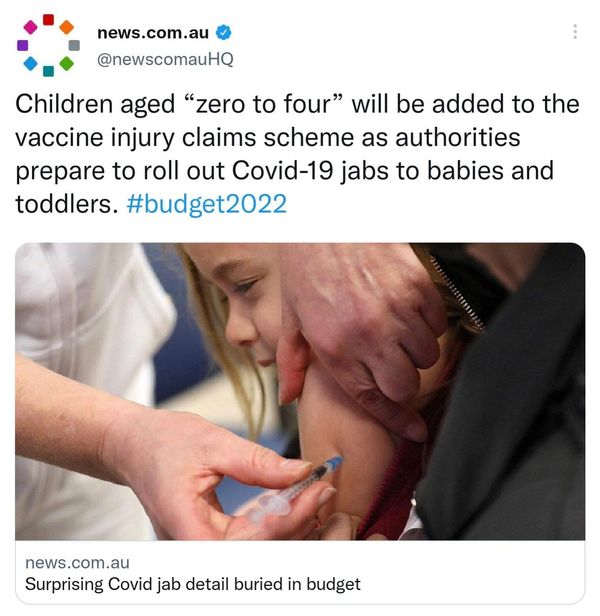The image size is (600, 616).
Task: Open the @newscomauHQ handle
Action: (x=165, y=59)
